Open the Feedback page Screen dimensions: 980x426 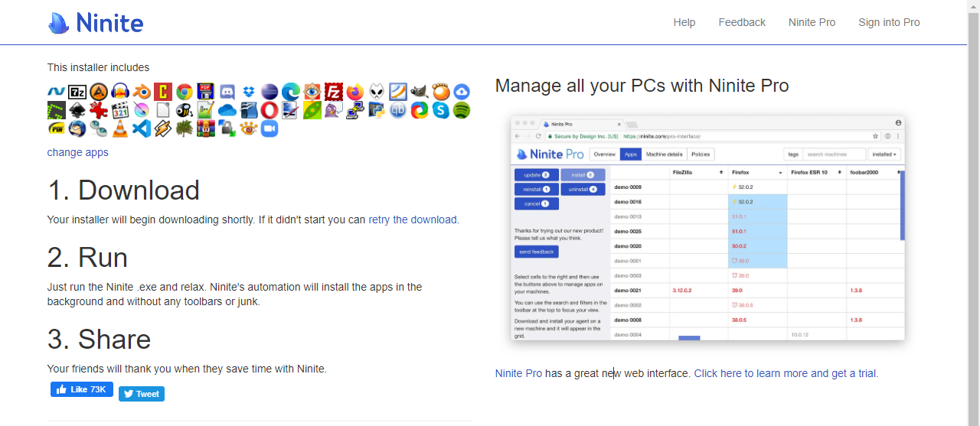click(x=742, y=22)
